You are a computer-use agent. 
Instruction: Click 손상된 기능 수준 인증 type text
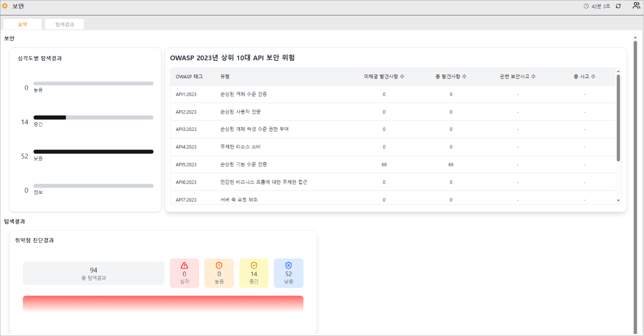click(244, 164)
